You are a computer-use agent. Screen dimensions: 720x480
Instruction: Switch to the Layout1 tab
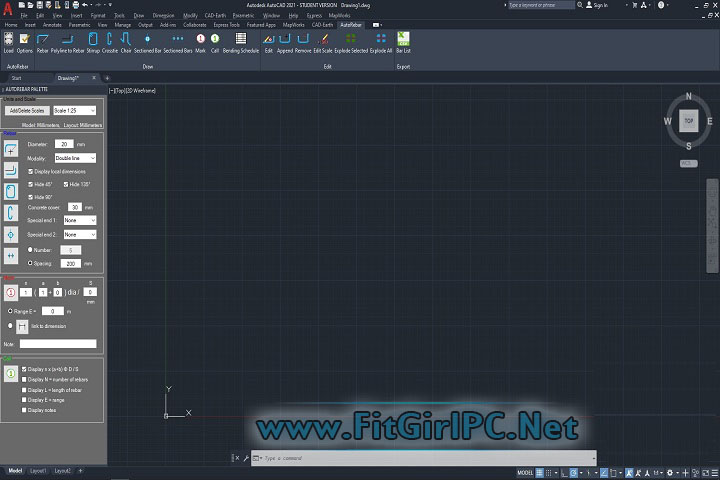(38, 470)
